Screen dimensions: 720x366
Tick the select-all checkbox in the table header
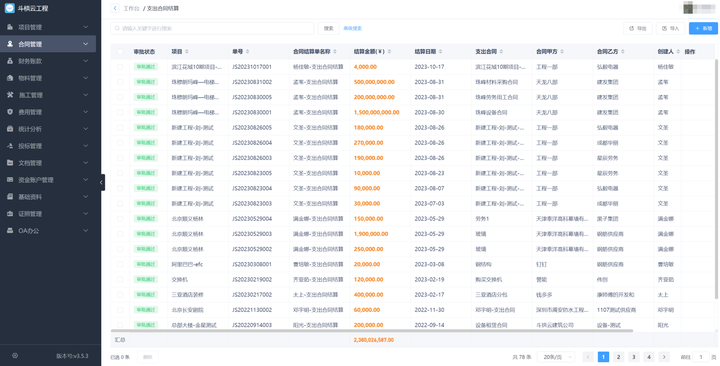point(120,52)
